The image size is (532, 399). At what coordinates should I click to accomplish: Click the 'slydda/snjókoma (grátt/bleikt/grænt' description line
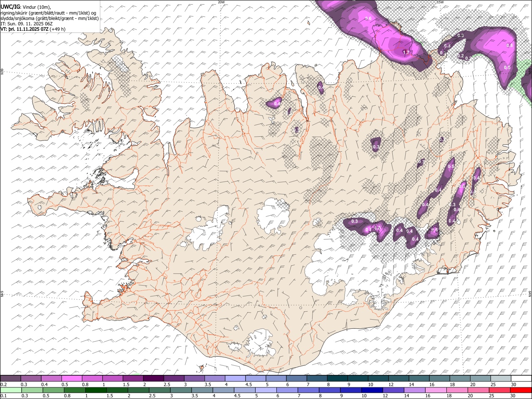click(x=49, y=18)
